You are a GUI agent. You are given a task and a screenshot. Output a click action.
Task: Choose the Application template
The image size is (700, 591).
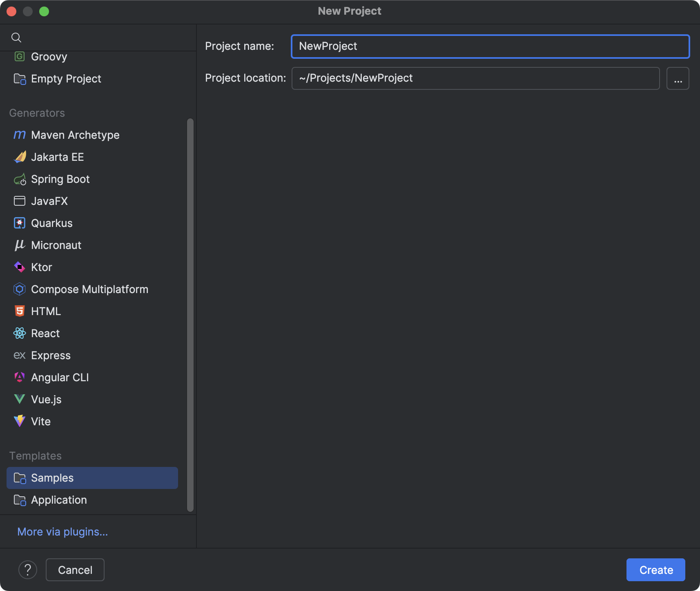click(x=58, y=500)
